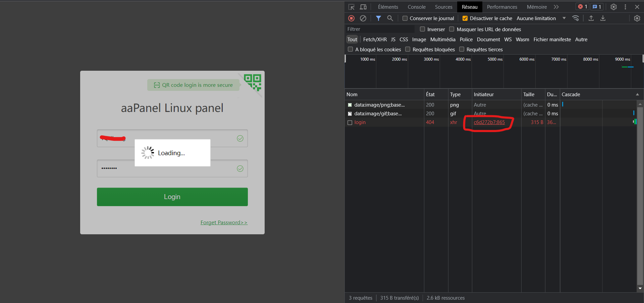Clear the network log
644x303 pixels.
point(363,18)
